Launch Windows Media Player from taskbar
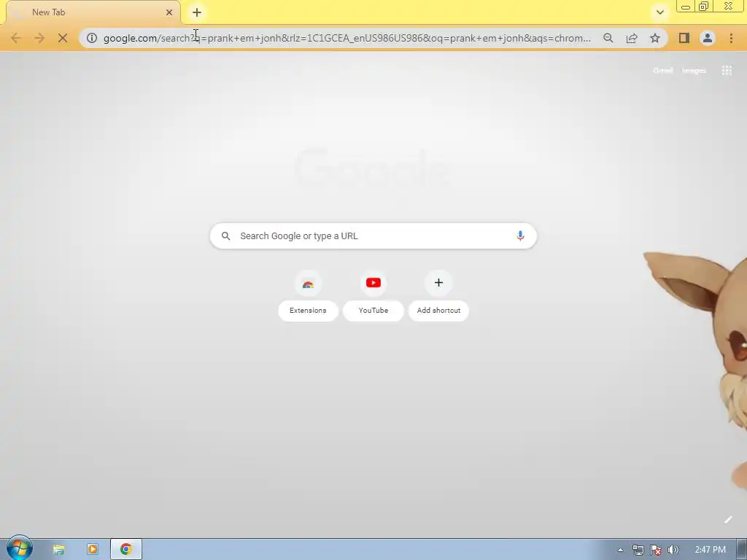 click(93, 550)
